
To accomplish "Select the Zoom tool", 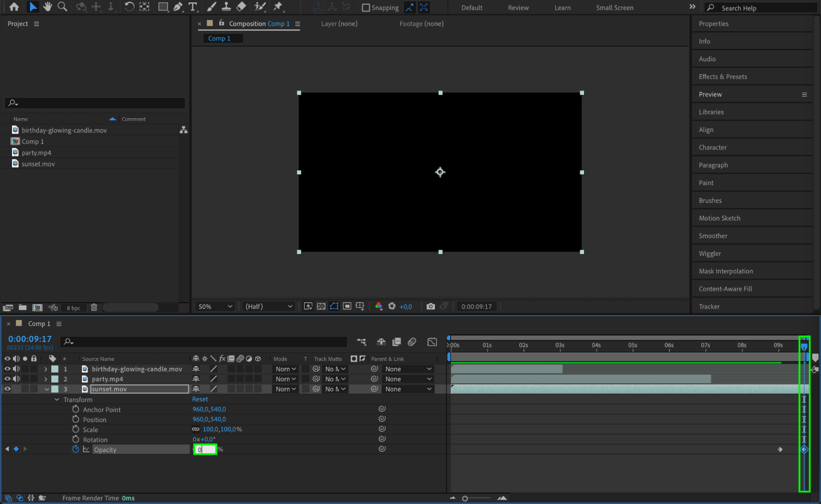I will [x=62, y=7].
